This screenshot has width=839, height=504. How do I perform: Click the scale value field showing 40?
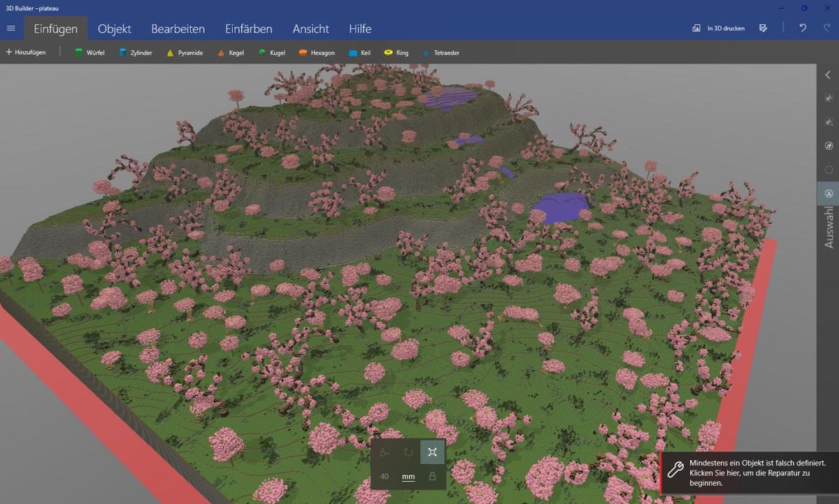click(385, 477)
